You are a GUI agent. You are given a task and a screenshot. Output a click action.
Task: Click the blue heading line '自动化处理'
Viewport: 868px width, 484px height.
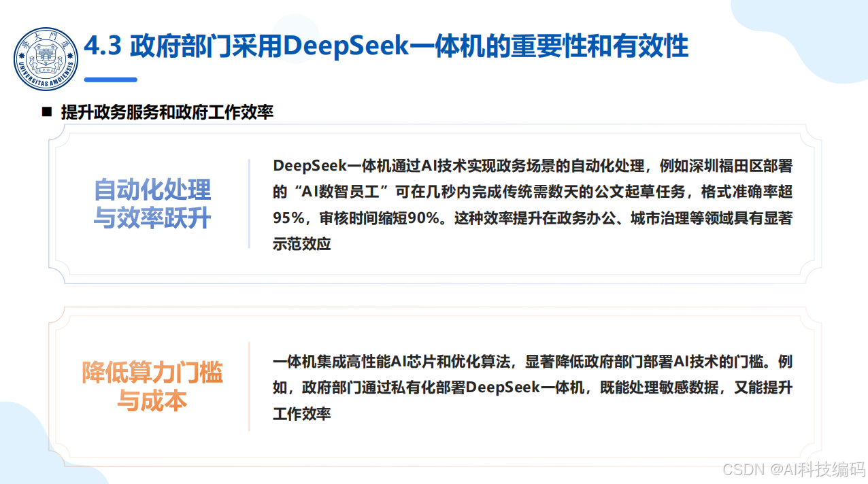pyautogui.click(x=152, y=190)
